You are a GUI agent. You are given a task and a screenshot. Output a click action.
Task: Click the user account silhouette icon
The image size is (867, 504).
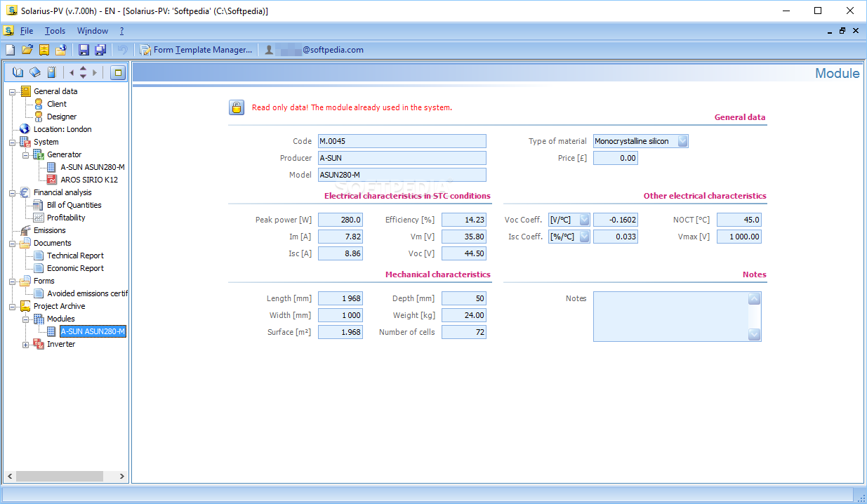click(x=269, y=50)
